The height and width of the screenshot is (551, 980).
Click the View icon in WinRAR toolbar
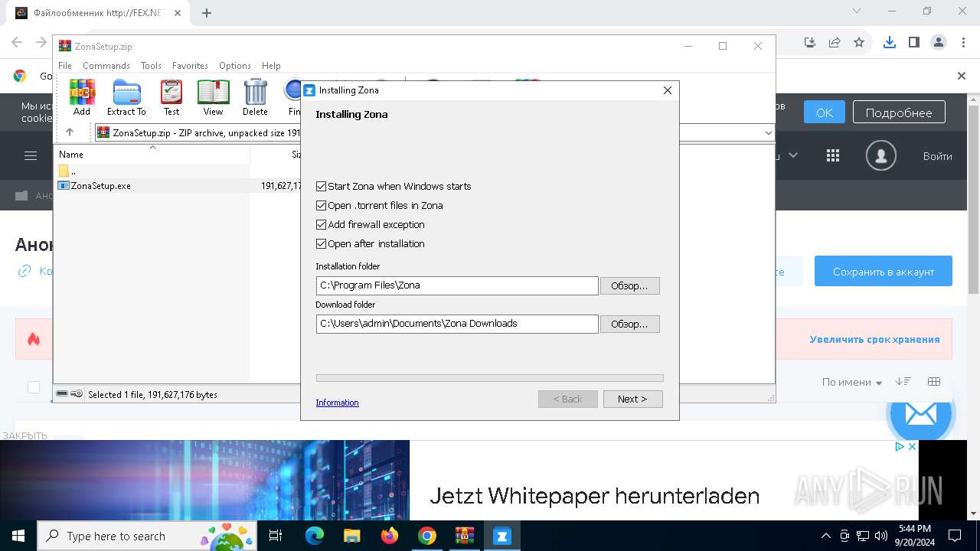pyautogui.click(x=213, y=97)
